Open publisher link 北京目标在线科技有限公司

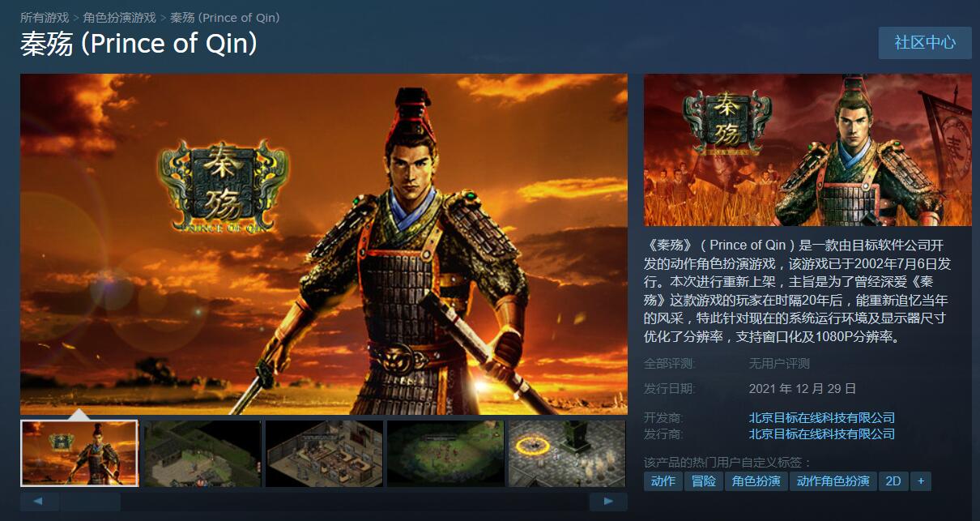point(822,434)
